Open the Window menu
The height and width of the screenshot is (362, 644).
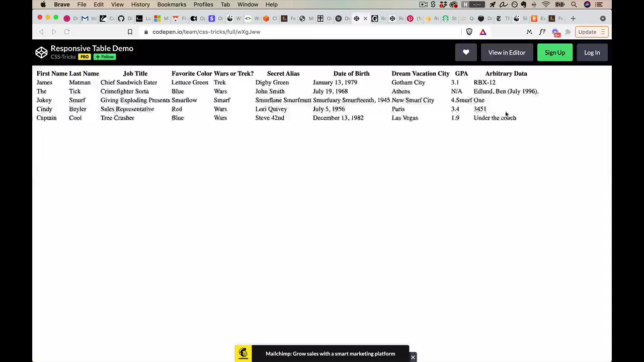(248, 5)
